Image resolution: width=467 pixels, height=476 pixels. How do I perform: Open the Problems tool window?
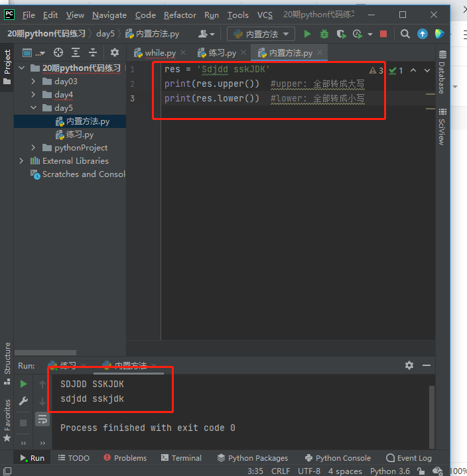click(x=125, y=458)
